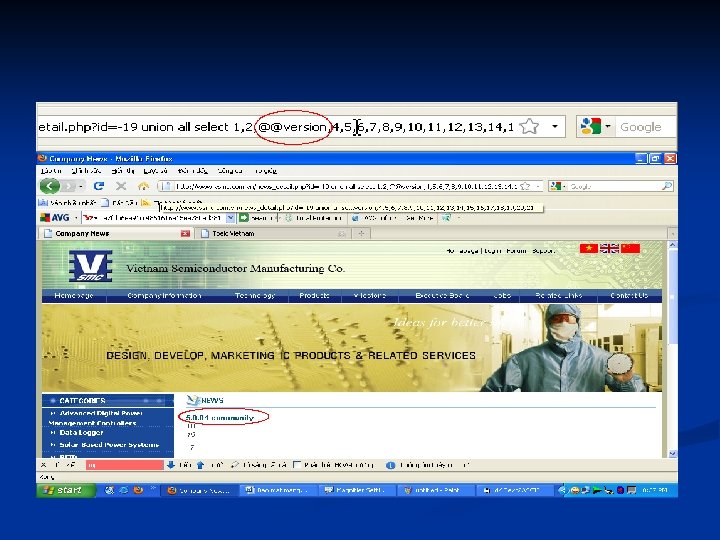Select Solar Based Power Systems category
This screenshot has width=720, height=540.
point(109,444)
